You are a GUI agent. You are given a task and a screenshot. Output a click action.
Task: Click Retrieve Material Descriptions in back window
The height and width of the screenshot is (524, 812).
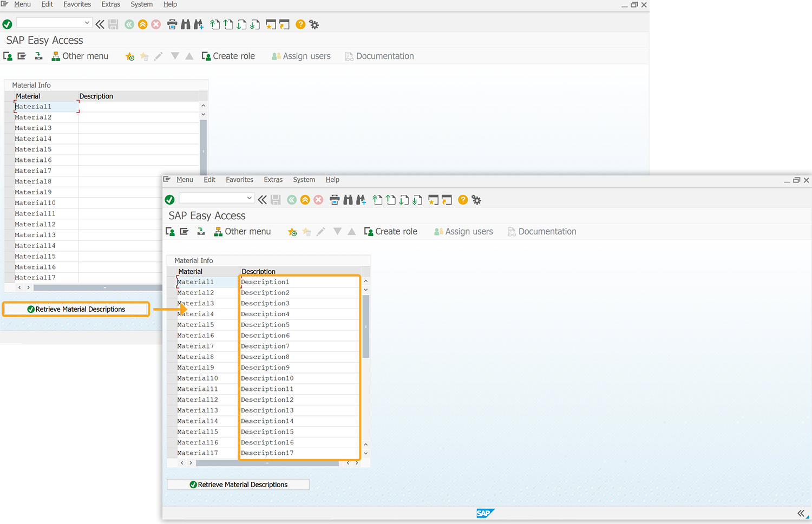point(76,309)
